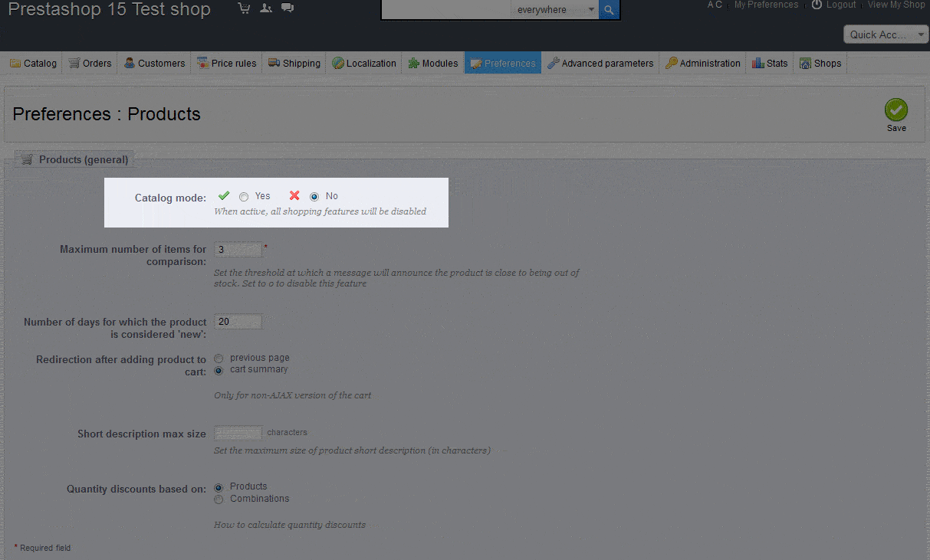Expand the Quick Access dropdown

886,34
